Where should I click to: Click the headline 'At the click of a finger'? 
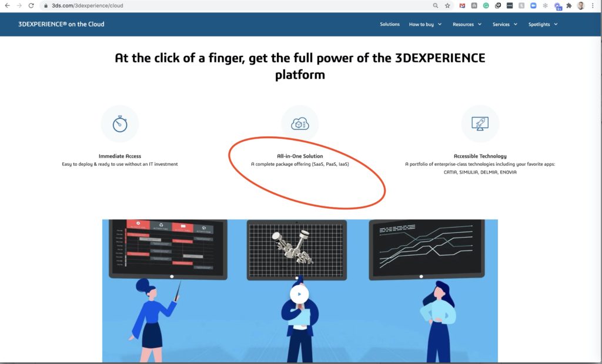coord(180,58)
